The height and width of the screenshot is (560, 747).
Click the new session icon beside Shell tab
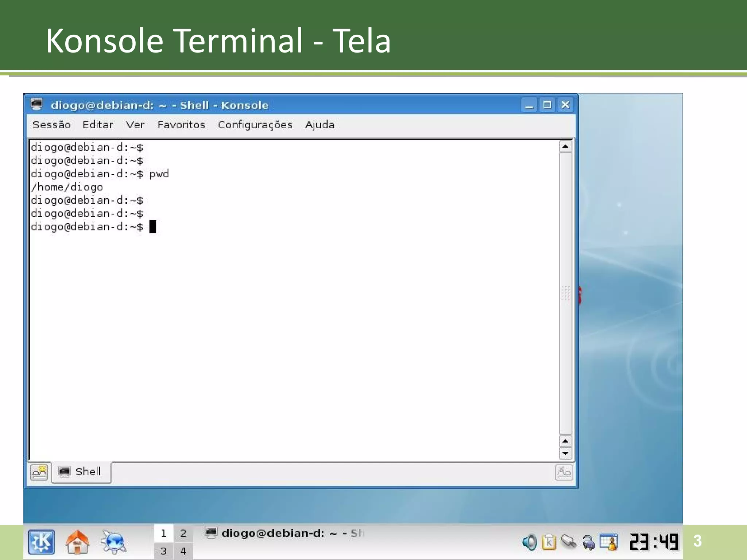[x=39, y=472]
